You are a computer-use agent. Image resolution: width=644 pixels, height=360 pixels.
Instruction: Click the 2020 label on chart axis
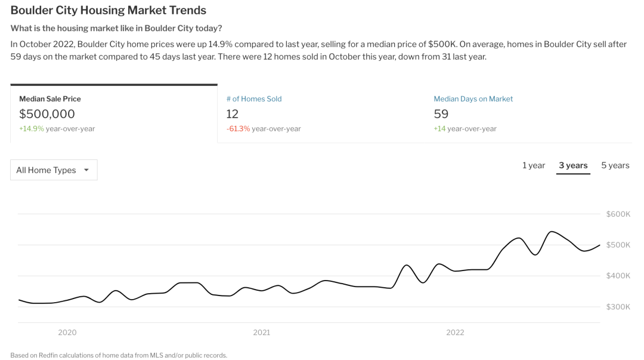67,333
